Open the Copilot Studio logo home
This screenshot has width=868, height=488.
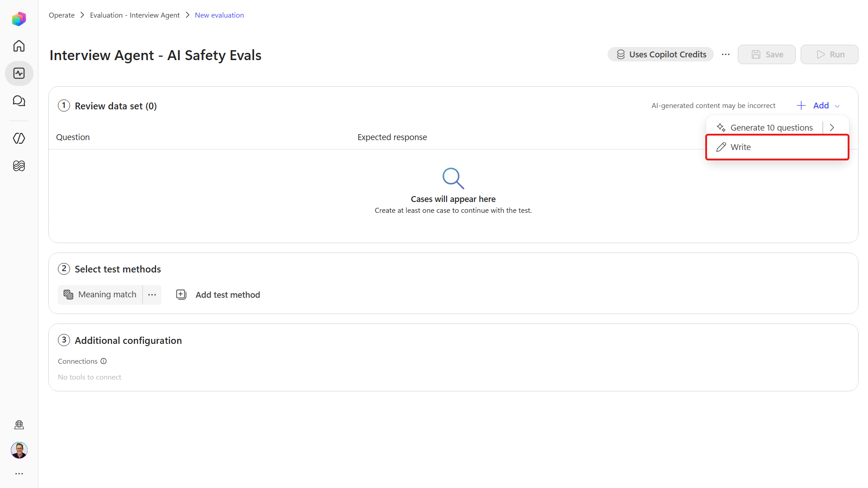[19, 19]
